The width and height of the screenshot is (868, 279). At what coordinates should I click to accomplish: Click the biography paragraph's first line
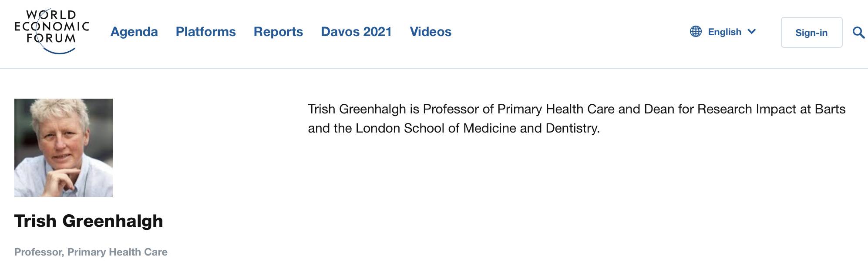click(x=576, y=109)
